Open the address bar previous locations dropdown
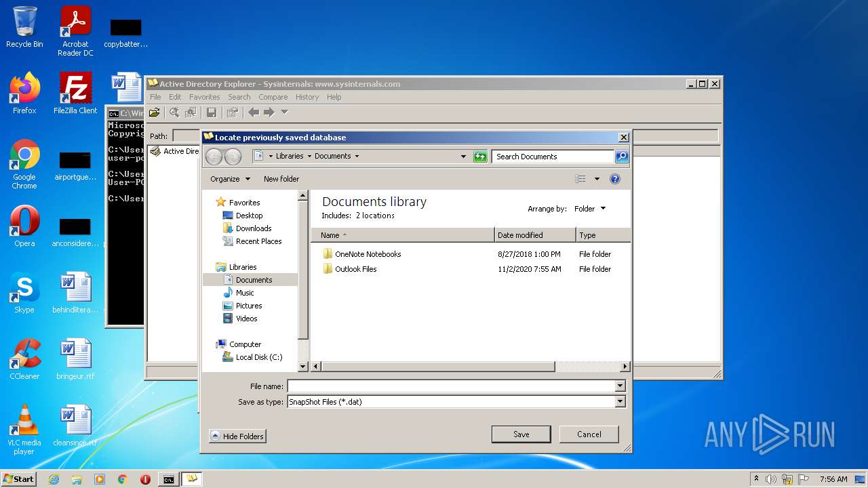Screen dimensions: 868x488 [463, 157]
